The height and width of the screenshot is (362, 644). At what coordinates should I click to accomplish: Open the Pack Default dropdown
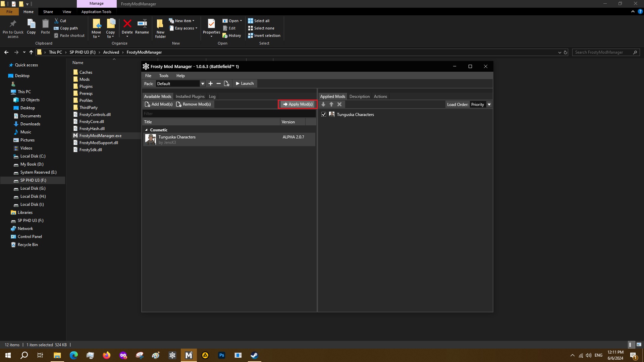[x=203, y=84]
